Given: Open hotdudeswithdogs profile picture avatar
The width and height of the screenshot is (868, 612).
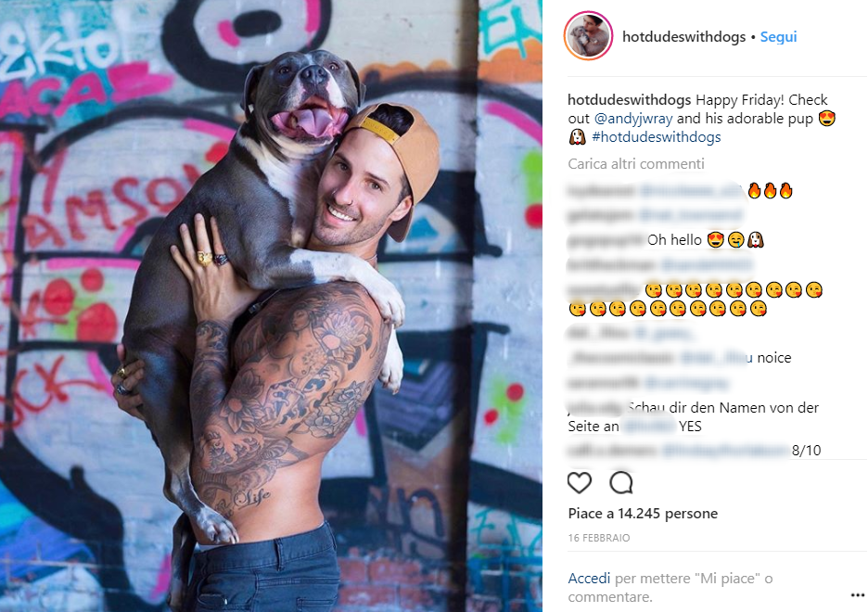Looking at the screenshot, I should click(589, 36).
